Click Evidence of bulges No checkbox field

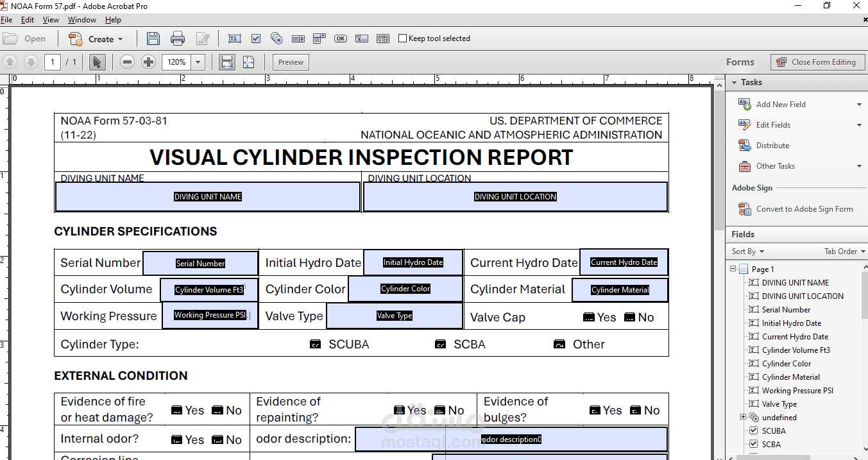[636, 411]
